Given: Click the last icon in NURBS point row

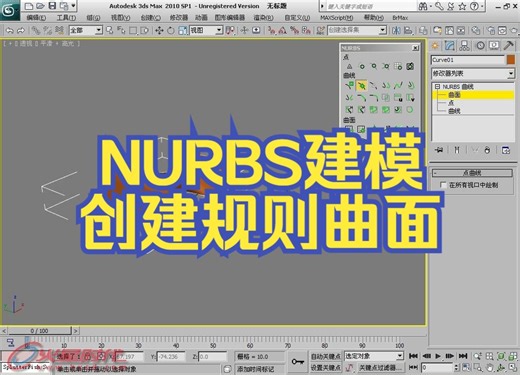Looking at the screenshot, I should click(x=410, y=66).
